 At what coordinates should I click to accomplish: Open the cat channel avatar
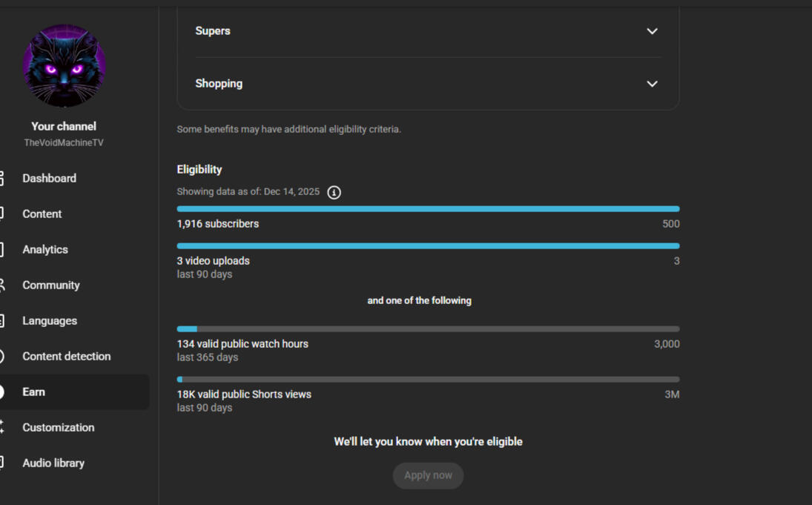(x=64, y=66)
